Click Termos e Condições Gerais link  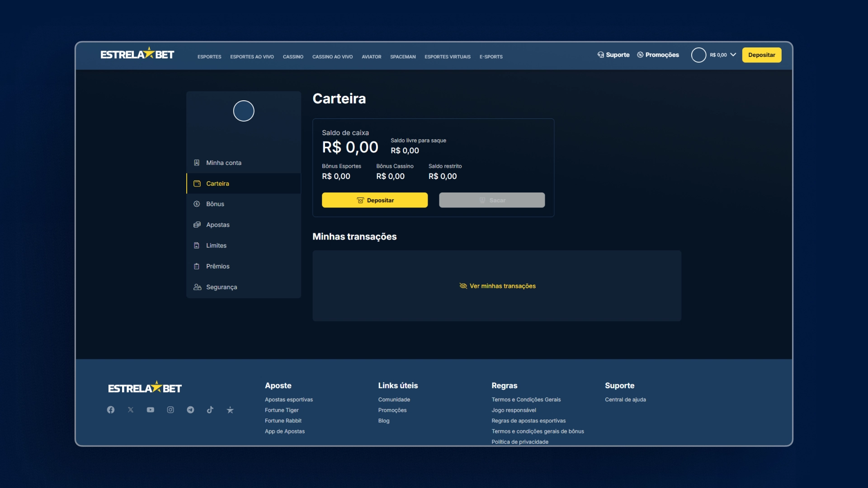(526, 399)
